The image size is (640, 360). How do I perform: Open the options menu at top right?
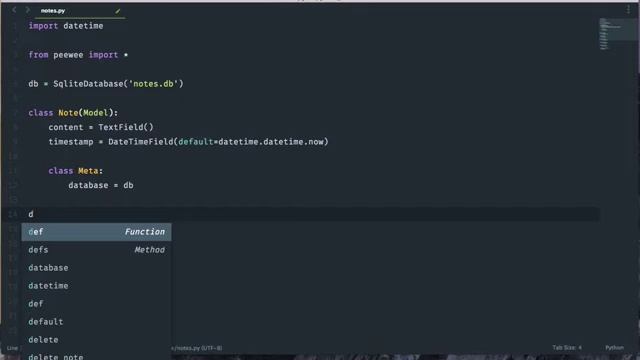[x=628, y=10]
